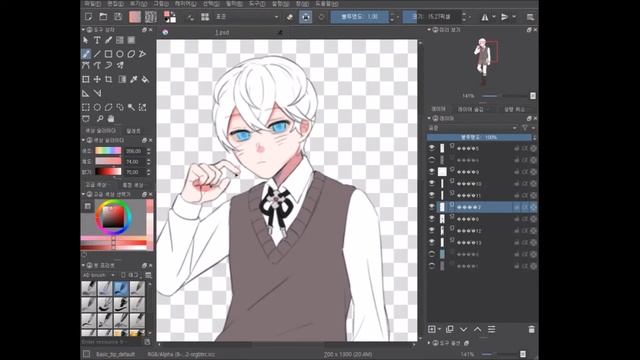Collapse the overview docker triangle
The image size is (640, 360).
point(429,30)
